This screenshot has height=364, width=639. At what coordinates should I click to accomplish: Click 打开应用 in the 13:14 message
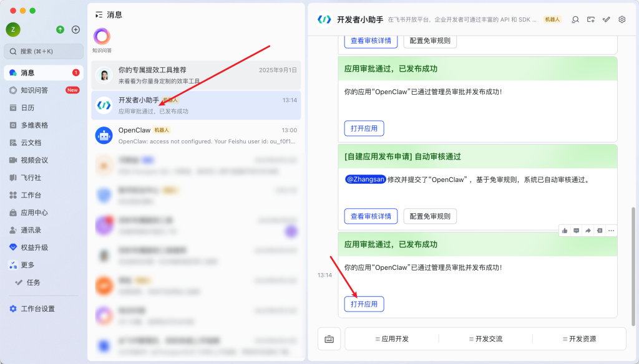click(x=364, y=304)
